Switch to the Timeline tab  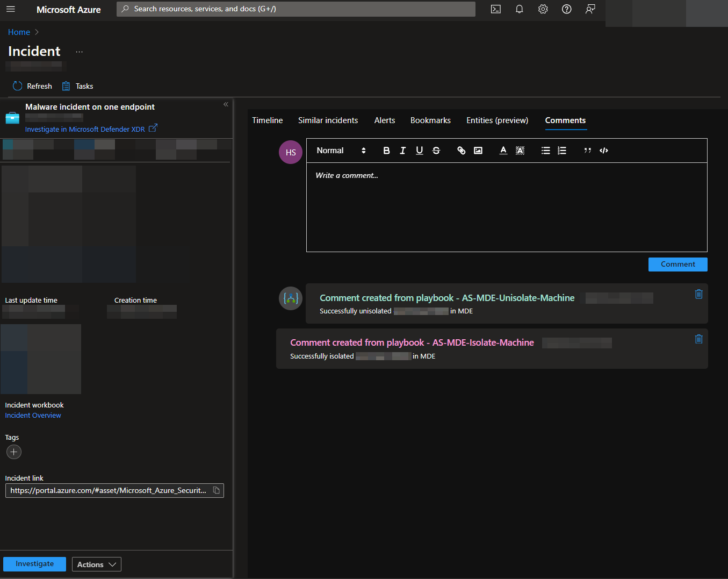[x=268, y=120]
